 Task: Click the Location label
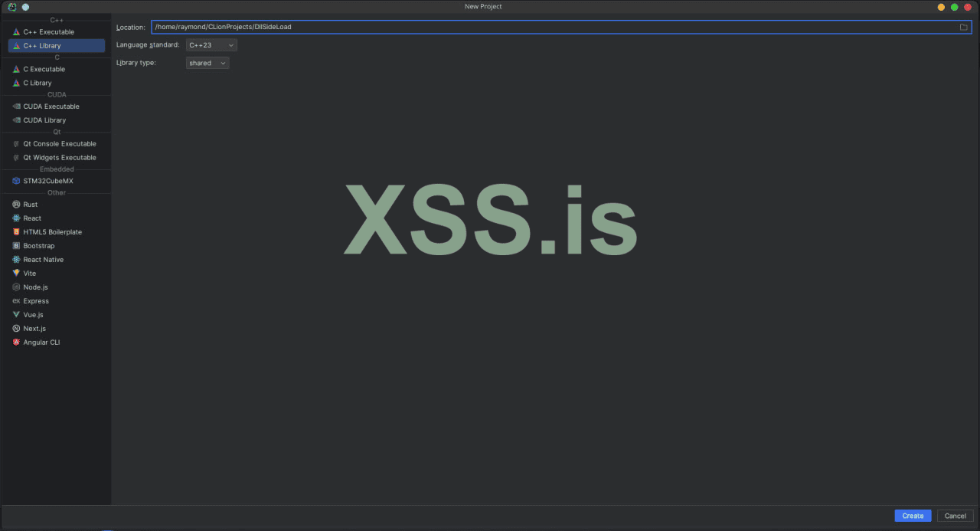pos(131,28)
